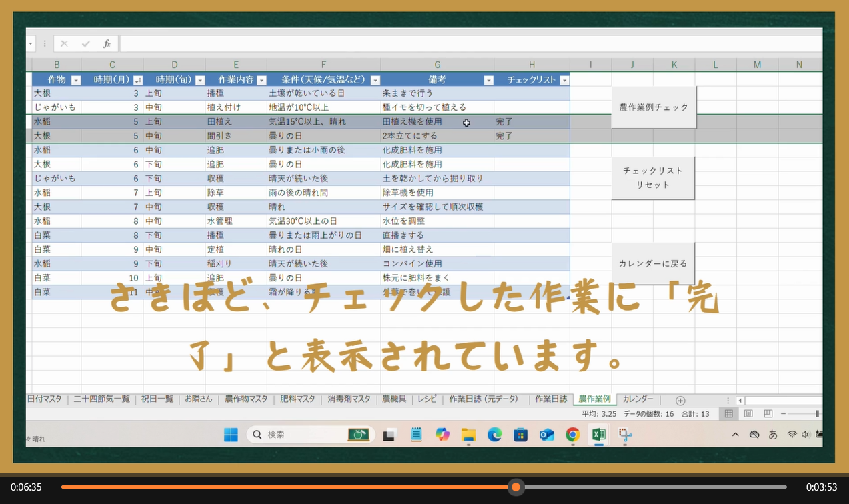Click the カレンダーに戻る button
Image resolution: width=849 pixels, height=504 pixels.
653,263
